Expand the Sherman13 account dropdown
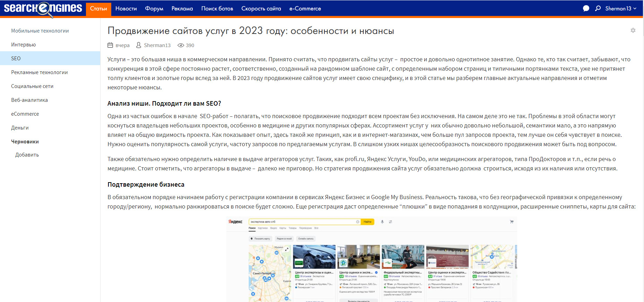The height and width of the screenshot is (302, 644). (x=621, y=9)
